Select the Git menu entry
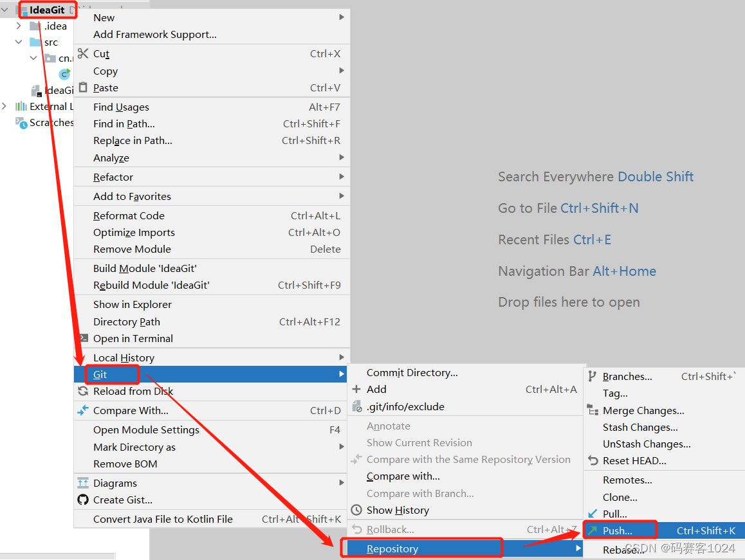This screenshot has height=560, width=745. (x=210, y=374)
